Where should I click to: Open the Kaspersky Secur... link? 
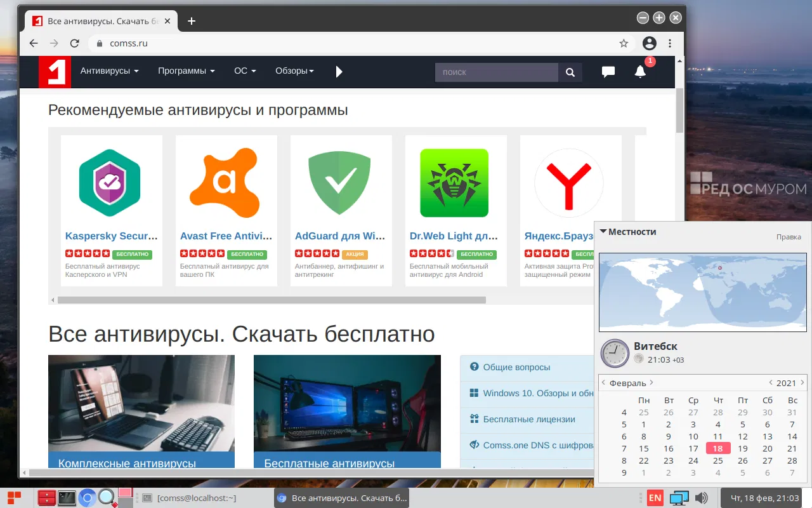pyautogui.click(x=112, y=236)
